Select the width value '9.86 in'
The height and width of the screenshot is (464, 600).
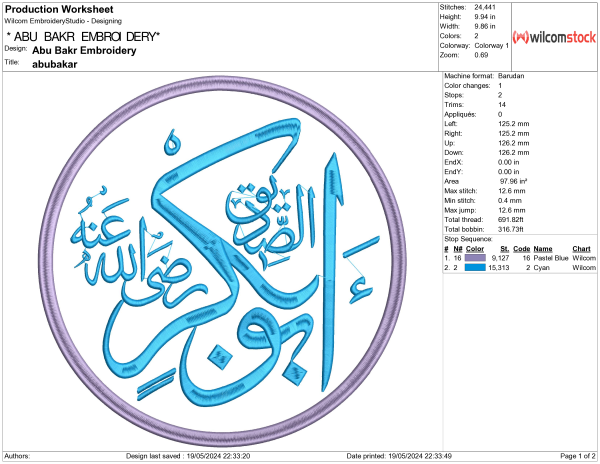(485, 26)
